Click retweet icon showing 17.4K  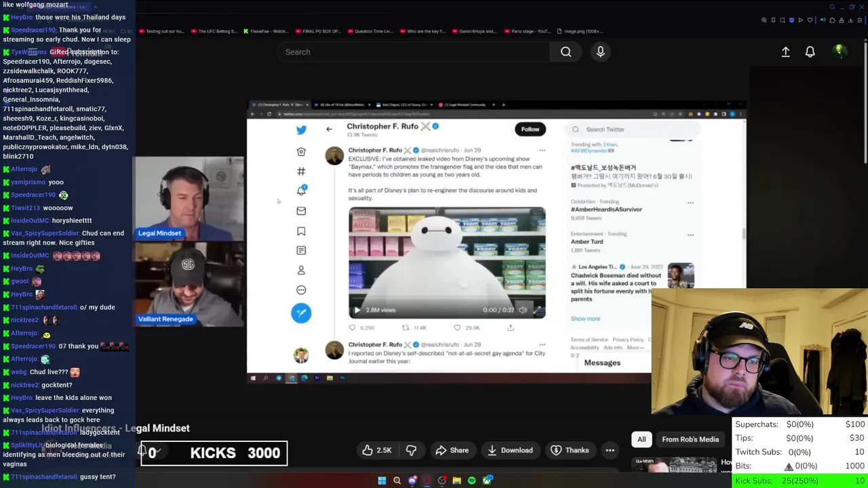click(x=406, y=327)
